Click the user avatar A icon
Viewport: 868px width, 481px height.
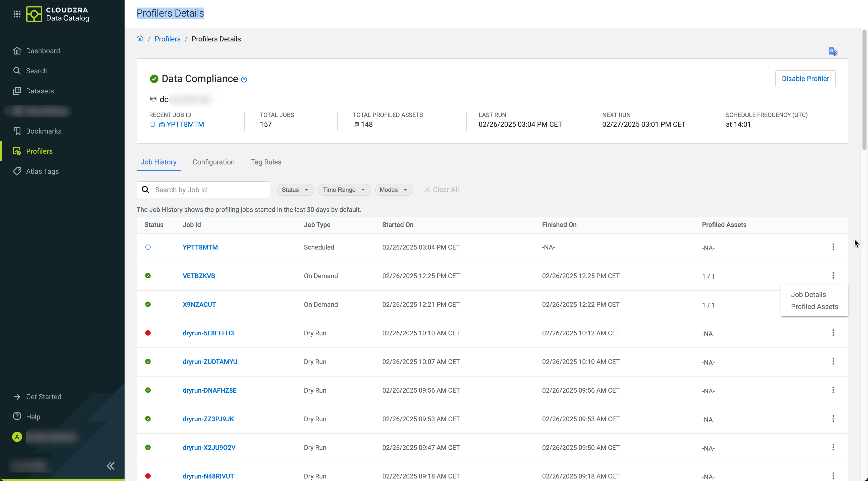pyautogui.click(x=17, y=437)
